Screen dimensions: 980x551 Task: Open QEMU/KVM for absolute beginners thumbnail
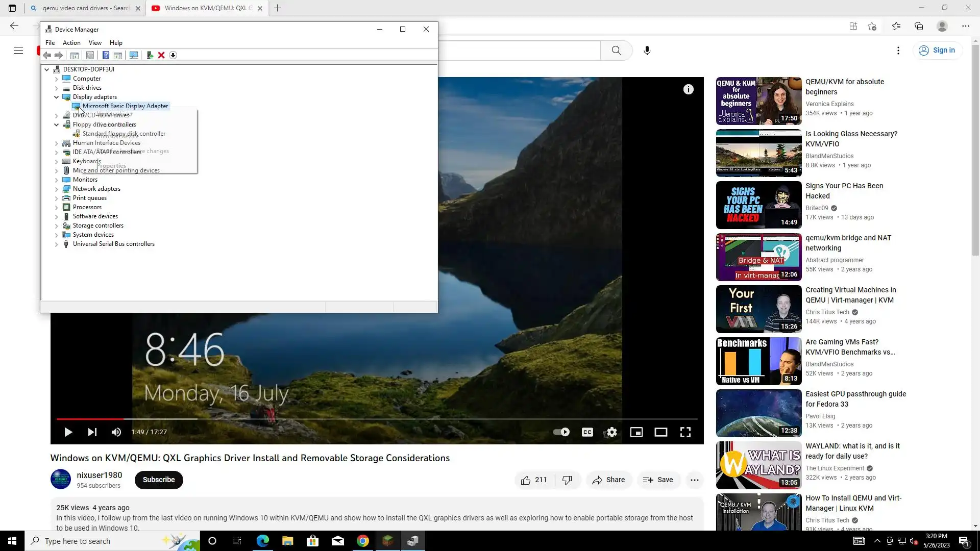[x=758, y=101]
